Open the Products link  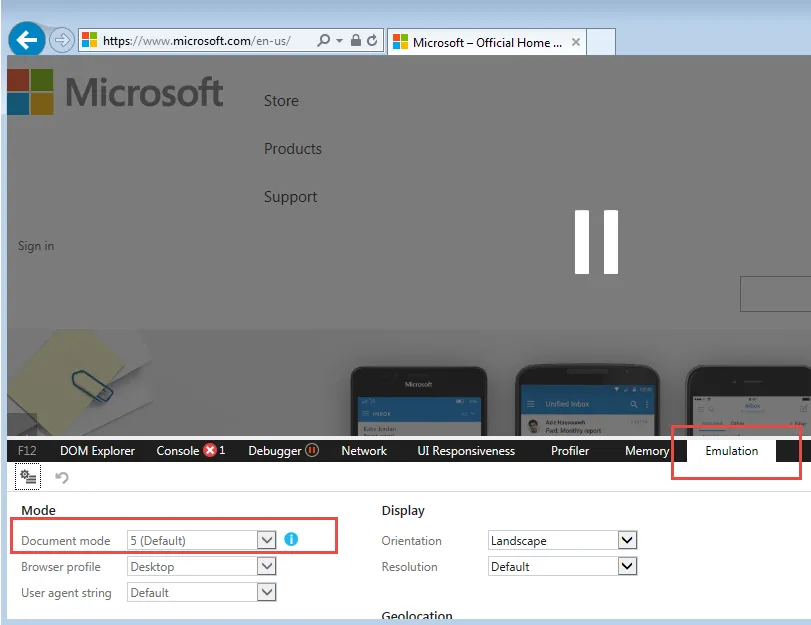tap(293, 148)
